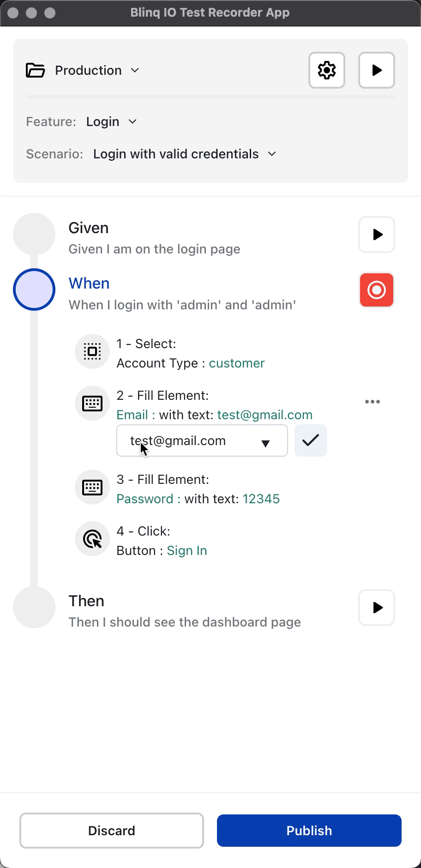Select the Given step circle marker
This screenshot has height=868, width=421.
34,234
